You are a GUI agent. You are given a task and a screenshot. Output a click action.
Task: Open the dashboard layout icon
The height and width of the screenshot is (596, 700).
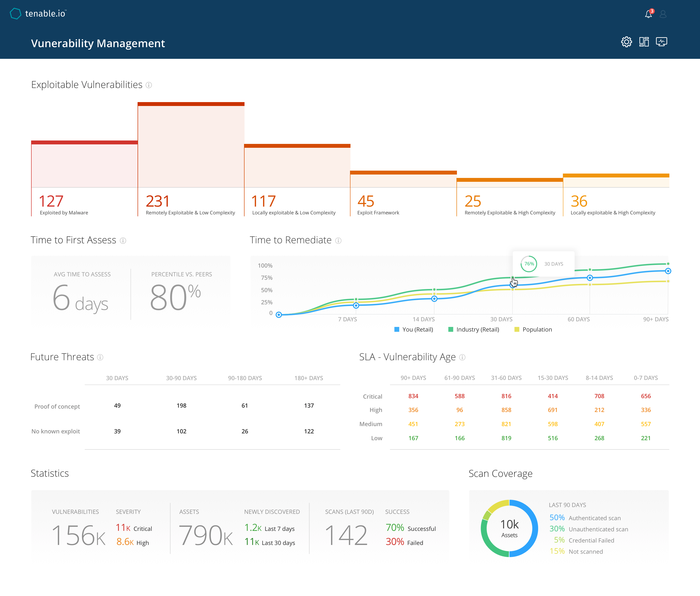pyautogui.click(x=644, y=42)
